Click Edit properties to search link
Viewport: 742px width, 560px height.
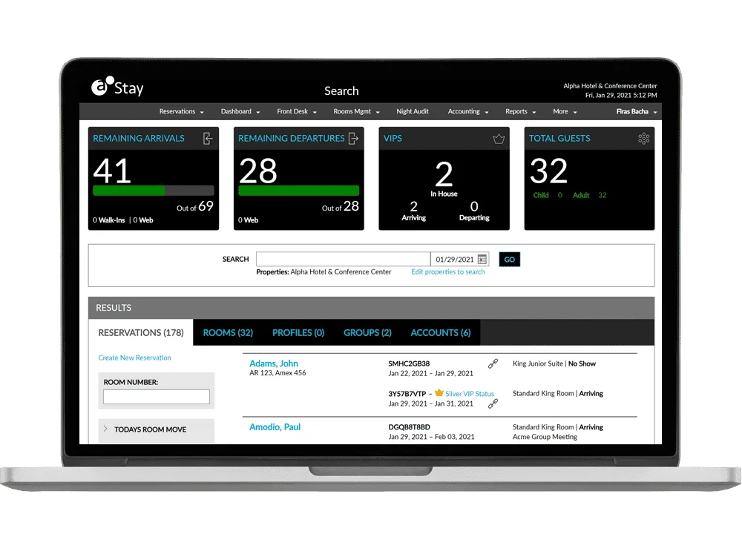point(448,272)
